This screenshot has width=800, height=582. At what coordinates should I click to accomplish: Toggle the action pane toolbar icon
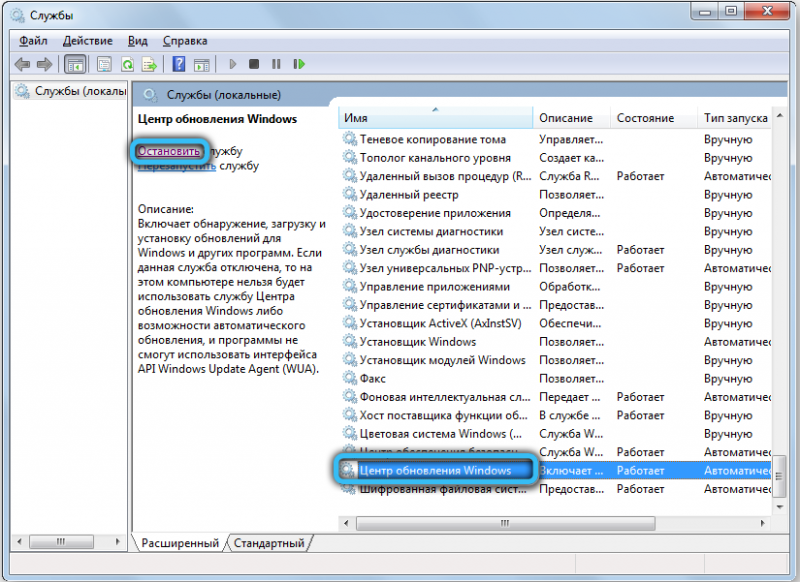[x=202, y=64]
